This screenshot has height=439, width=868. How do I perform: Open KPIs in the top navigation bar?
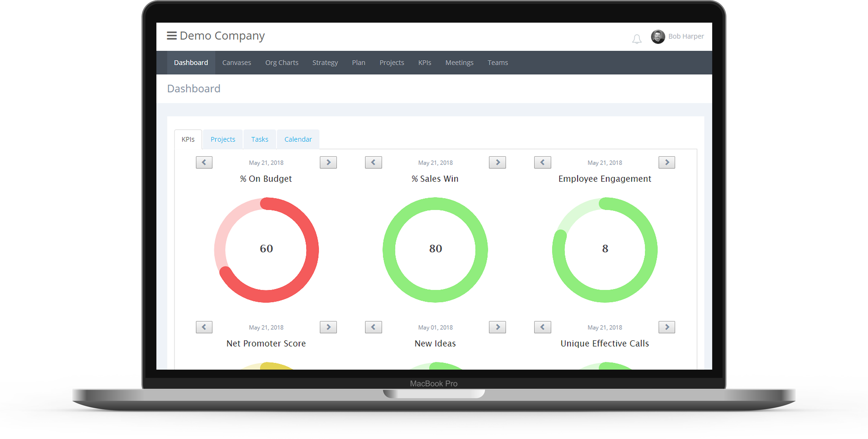point(424,63)
